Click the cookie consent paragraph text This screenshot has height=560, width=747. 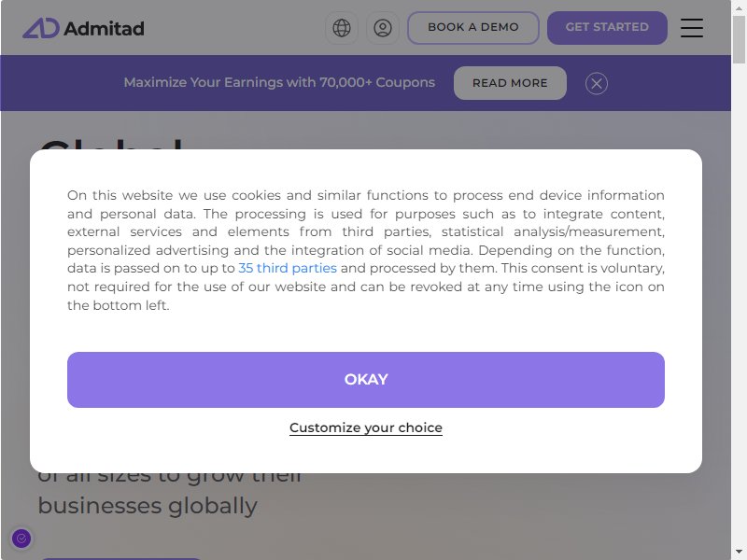[x=366, y=250]
